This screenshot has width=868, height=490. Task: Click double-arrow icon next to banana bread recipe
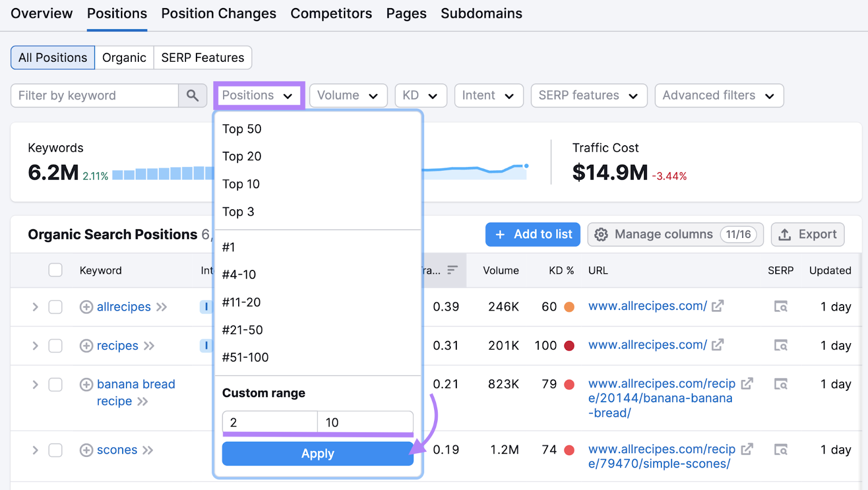(x=143, y=401)
